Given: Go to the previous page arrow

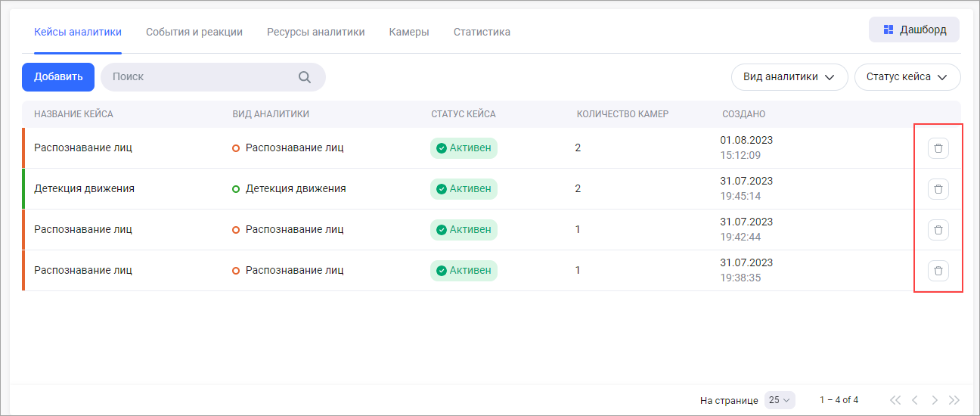Looking at the screenshot, I should tap(915, 400).
